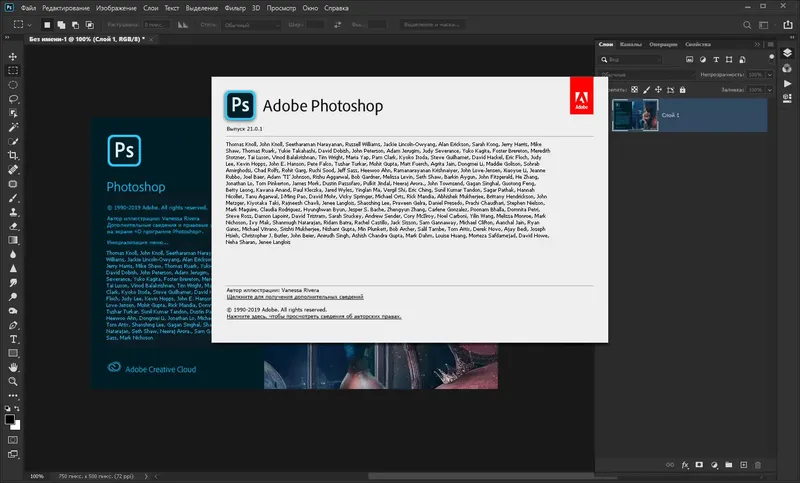Image resolution: width=800 pixels, height=483 pixels.
Task: Select the Brush tool
Action: [x=13, y=198]
